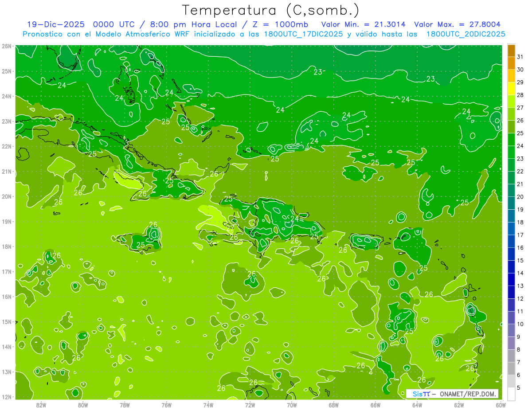This screenshot has width=532, height=411.
Task: Click the 'Z = 1000mb' level text
Action: [x=281, y=24]
